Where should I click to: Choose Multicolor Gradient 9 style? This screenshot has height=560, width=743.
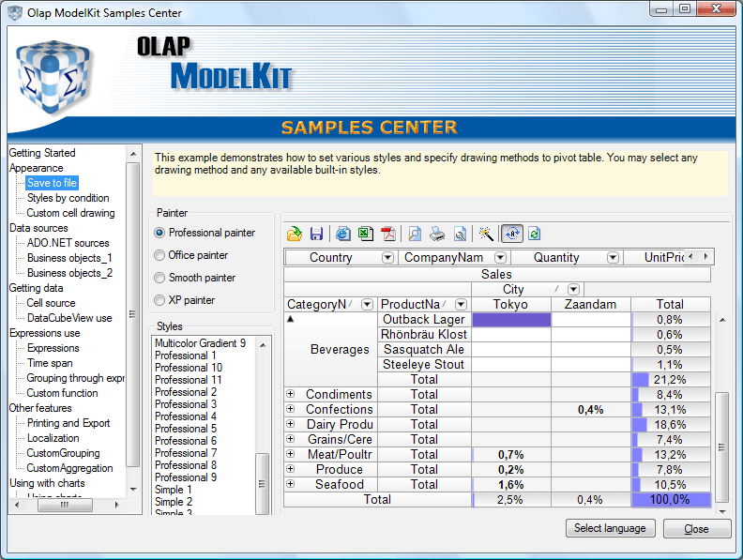[x=200, y=343]
